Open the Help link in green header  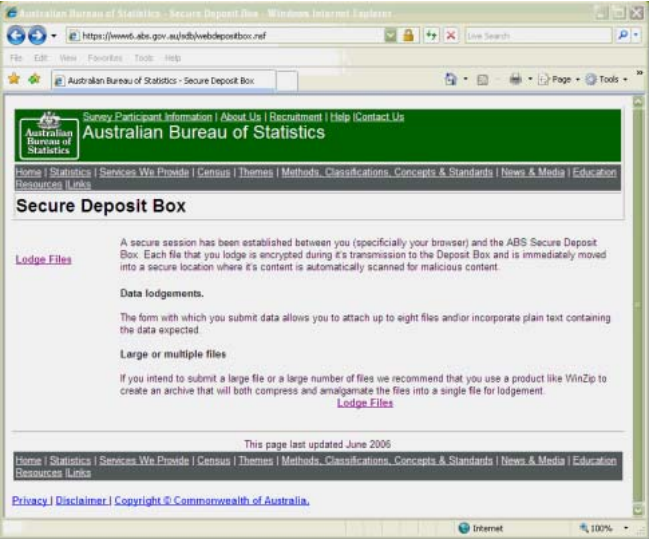click(340, 117)
